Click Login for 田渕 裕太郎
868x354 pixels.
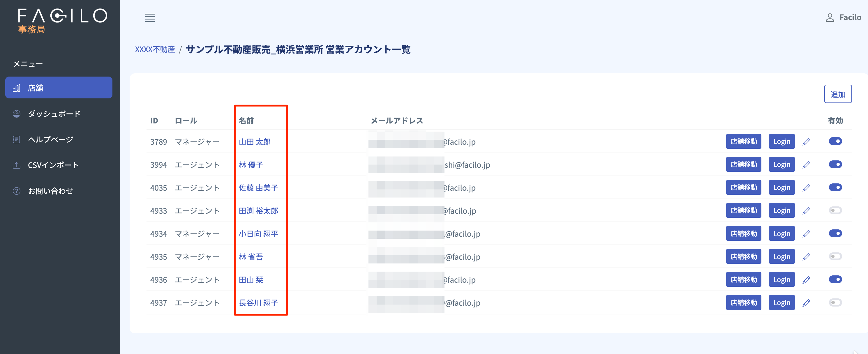[x=782, y=210]
